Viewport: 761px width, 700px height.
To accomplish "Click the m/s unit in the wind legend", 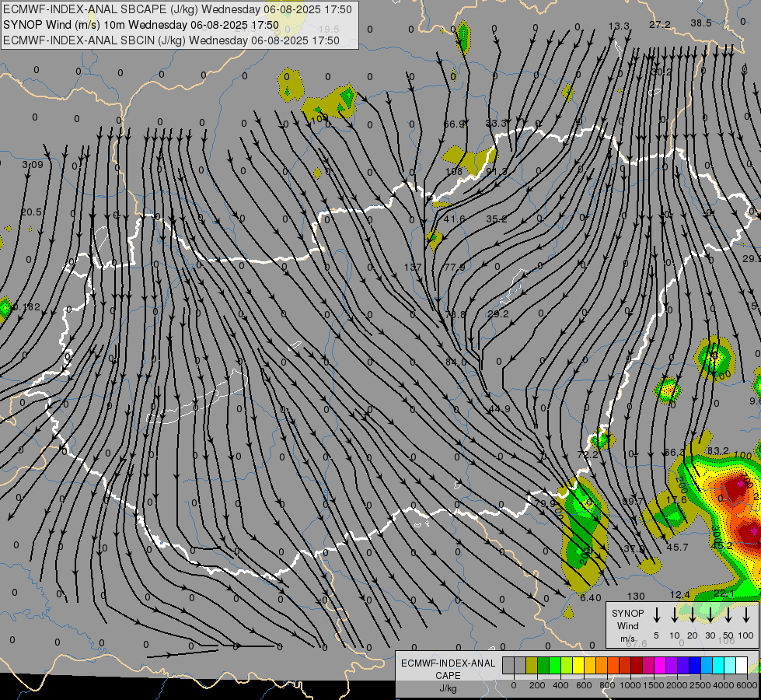I will [x=627, y=639].
